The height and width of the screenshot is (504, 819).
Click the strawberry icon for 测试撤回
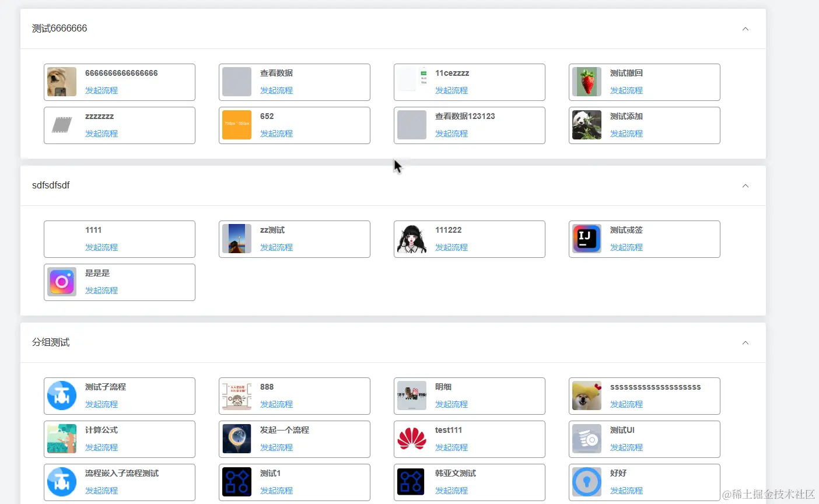coord(587,82)
